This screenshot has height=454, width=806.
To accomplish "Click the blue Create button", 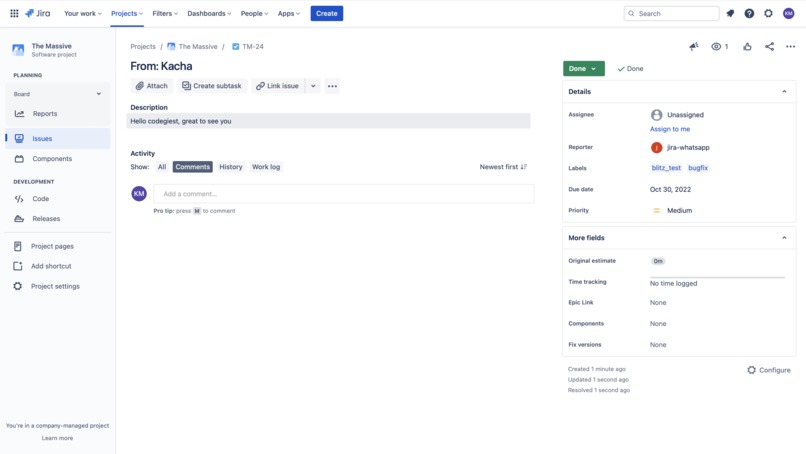I will (326, 13).
